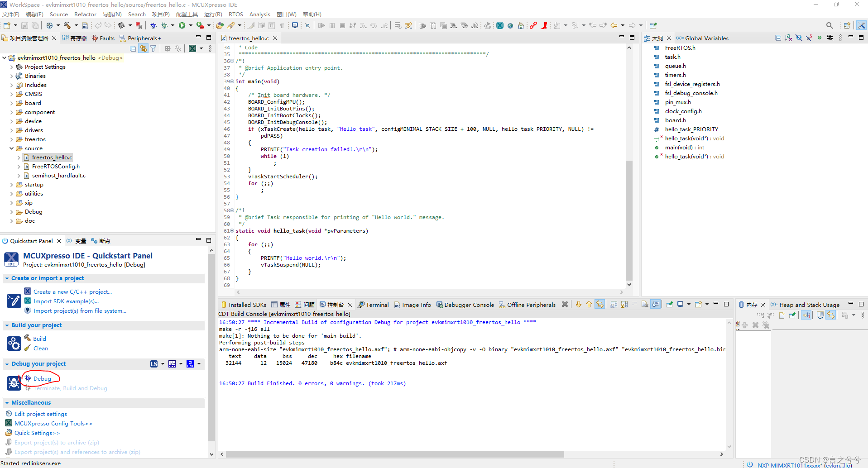868x468 pixels.
Task: Click the console up arrow previous-error icon
Action: pyautogui.click(x=589, y=305)
